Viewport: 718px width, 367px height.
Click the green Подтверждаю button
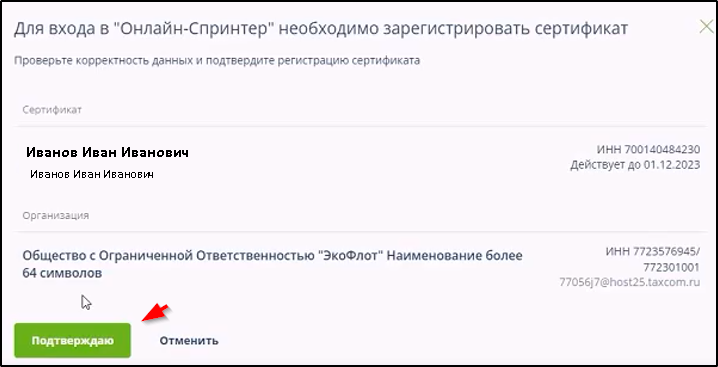coord(72,340)
